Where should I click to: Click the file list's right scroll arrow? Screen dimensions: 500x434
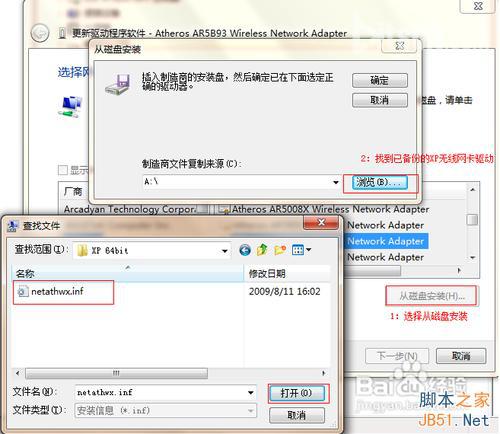(x=323, y=373)
